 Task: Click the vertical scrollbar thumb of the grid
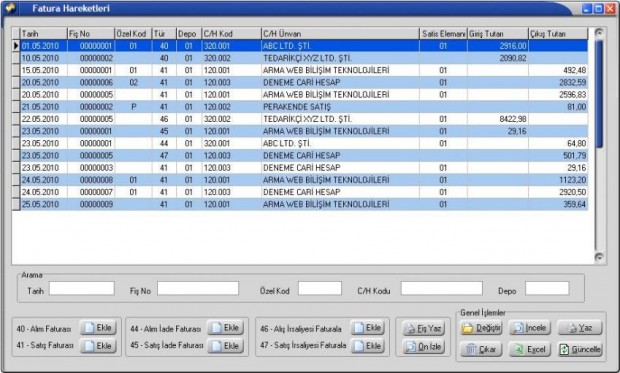click(599, 94)
